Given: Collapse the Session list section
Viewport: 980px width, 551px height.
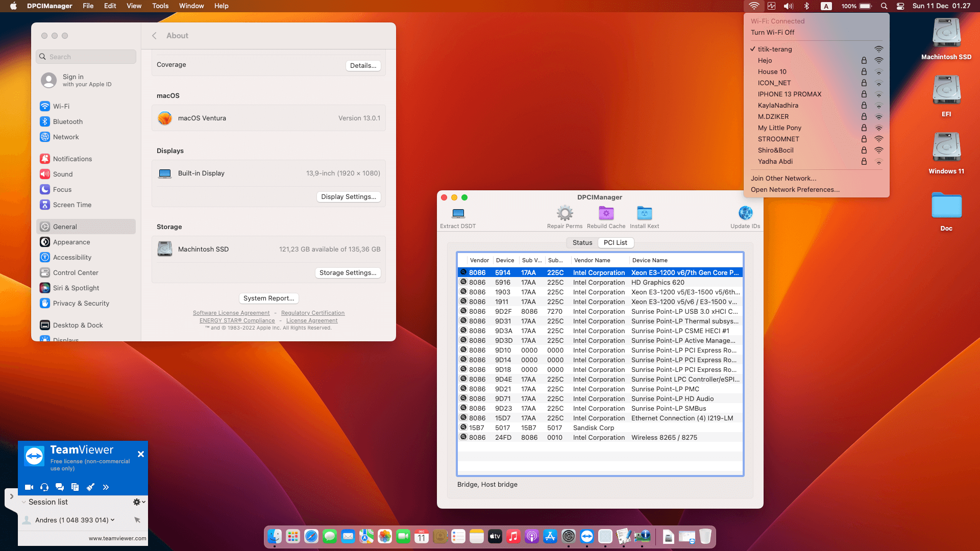Looking at the screenshot, I should (23, 502).
